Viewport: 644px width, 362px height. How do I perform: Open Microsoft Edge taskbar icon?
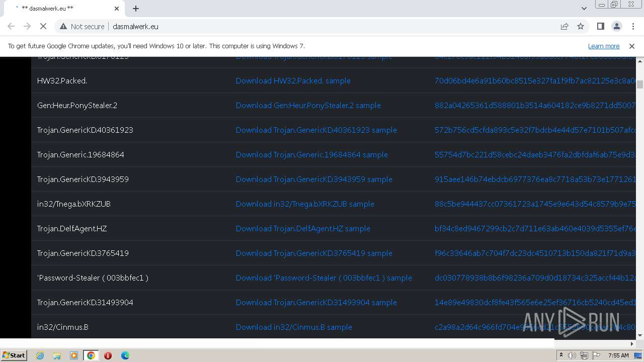125,355
